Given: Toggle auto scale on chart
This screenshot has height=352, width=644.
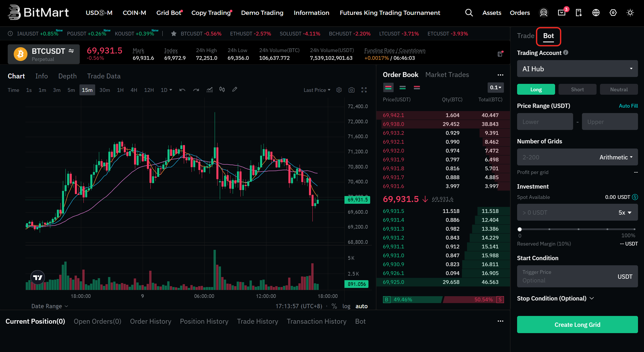Looking at the screenshot, I should pyautogui.click(x=362, y=306).
